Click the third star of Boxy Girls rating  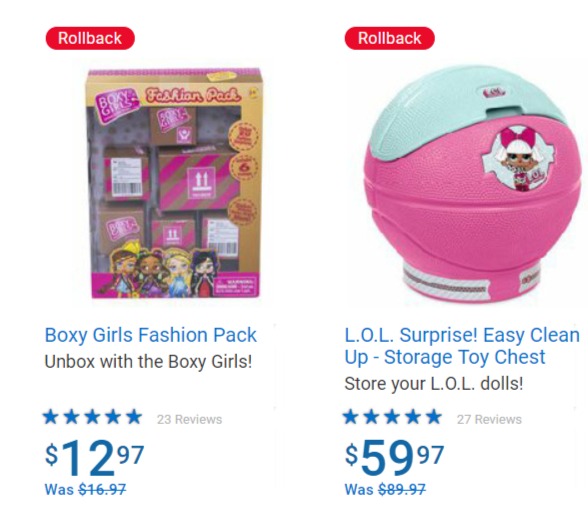(92, 417)
